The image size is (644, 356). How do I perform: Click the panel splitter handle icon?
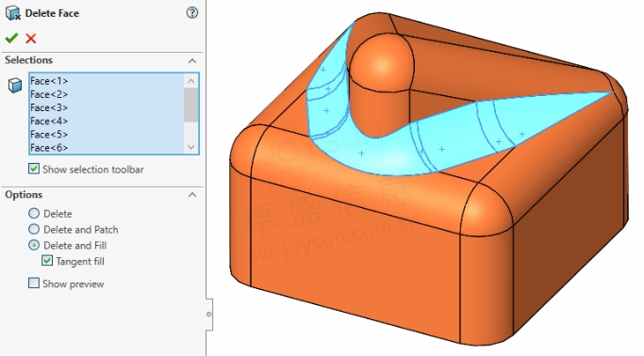(209, 315)
